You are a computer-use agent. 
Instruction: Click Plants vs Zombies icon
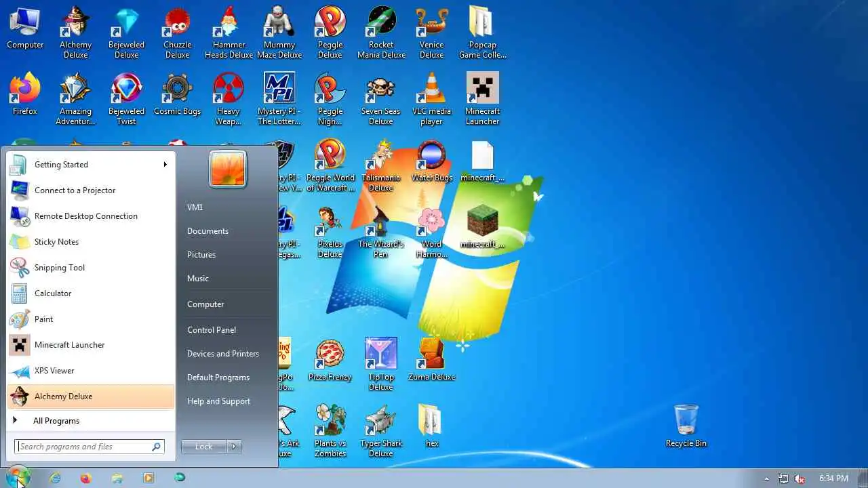pyautogui.click(x=330, y=431)
